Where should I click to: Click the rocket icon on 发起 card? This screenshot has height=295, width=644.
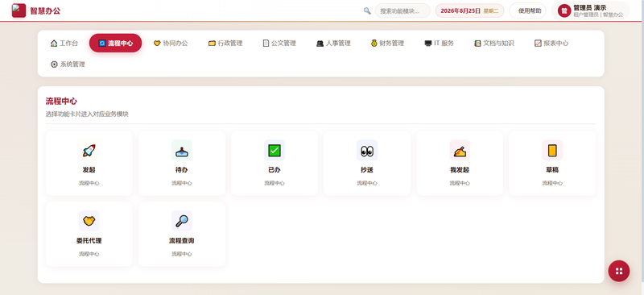tap(89, 151)
